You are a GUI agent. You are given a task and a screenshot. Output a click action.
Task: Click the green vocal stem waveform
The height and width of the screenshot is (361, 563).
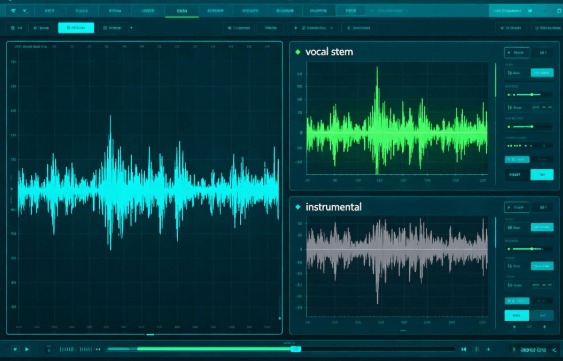point(397,132)
